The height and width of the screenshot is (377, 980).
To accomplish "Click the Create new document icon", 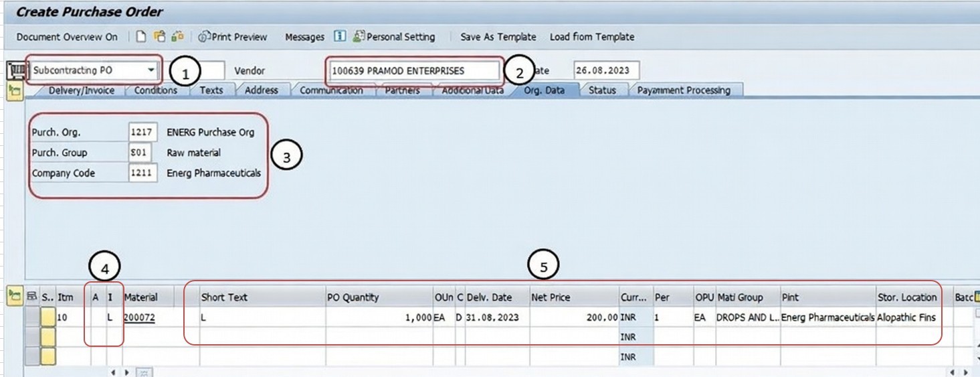I will (x=140, y=37).
